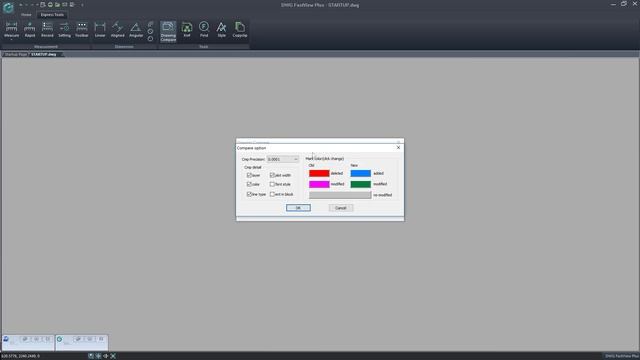The height and width of the screenshot is (360, 640).
Task: Open the Find tool
Action: pyautogui.click(x=204, y=29)
